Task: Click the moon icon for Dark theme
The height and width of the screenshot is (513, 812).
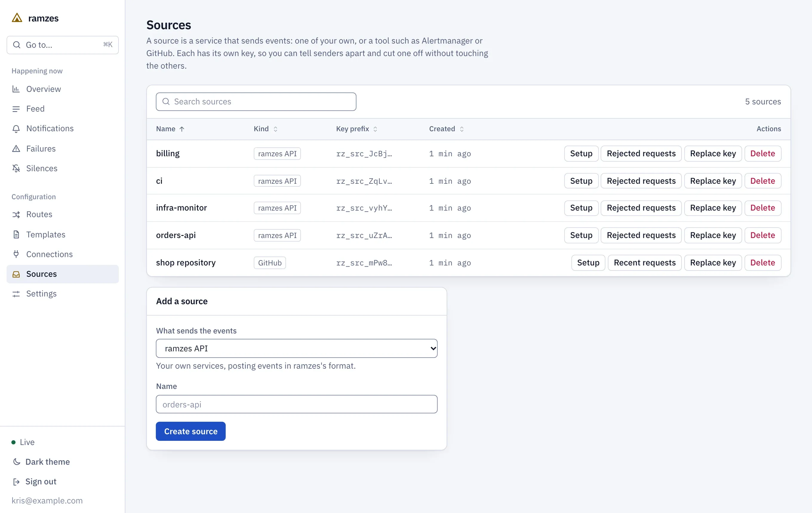Action: (16, 462)
